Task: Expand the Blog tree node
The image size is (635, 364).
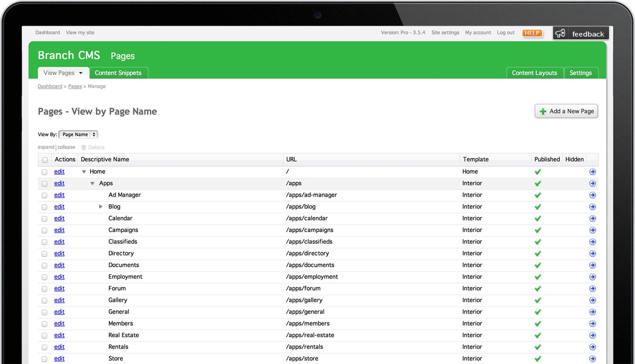Action: point(101,207)
